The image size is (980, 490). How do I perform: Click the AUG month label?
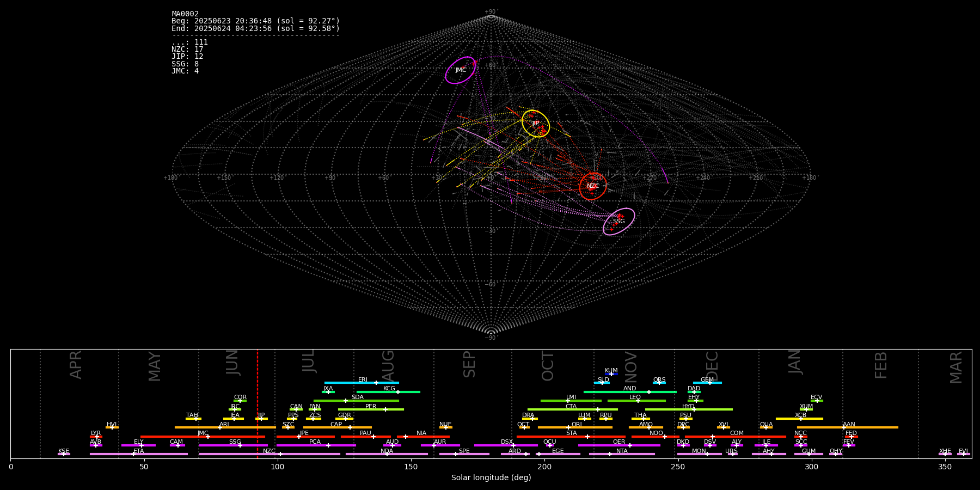tap(388, 365)
